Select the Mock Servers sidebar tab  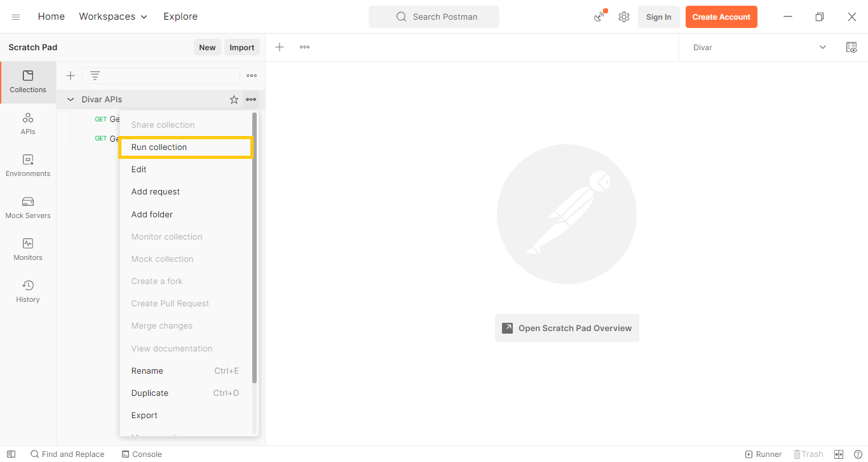28,208
